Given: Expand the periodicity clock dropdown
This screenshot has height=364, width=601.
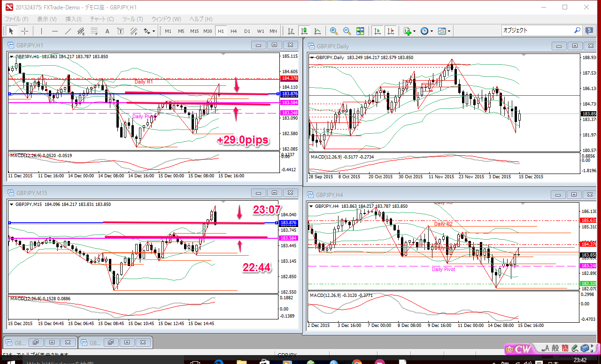Looking at the screenshot, I should [427, 31].
